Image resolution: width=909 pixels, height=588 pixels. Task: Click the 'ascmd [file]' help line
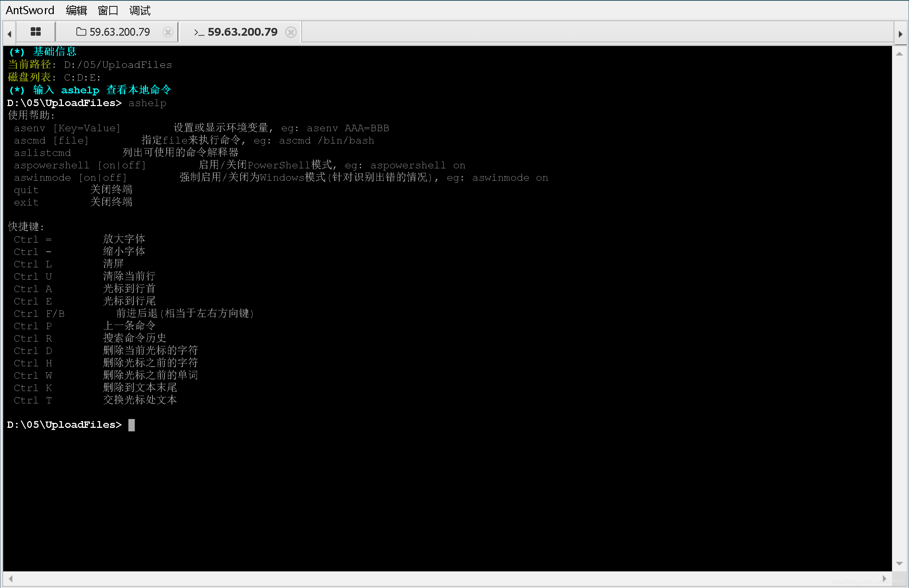(194, 140)
